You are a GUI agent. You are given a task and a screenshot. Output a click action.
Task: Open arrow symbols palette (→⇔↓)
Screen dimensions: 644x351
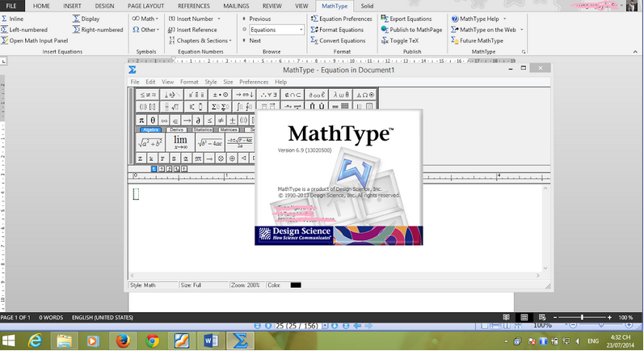(x=244, y=95)
